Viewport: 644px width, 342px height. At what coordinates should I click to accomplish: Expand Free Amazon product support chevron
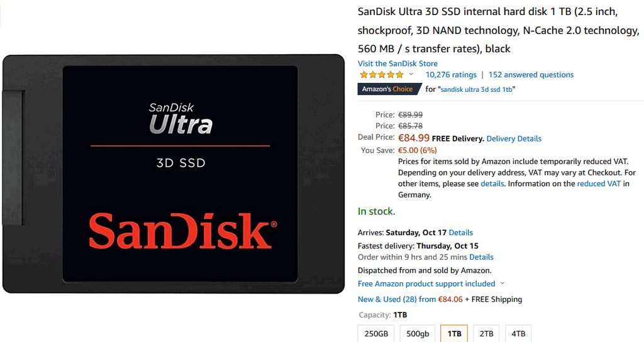(x=502, y=284)
